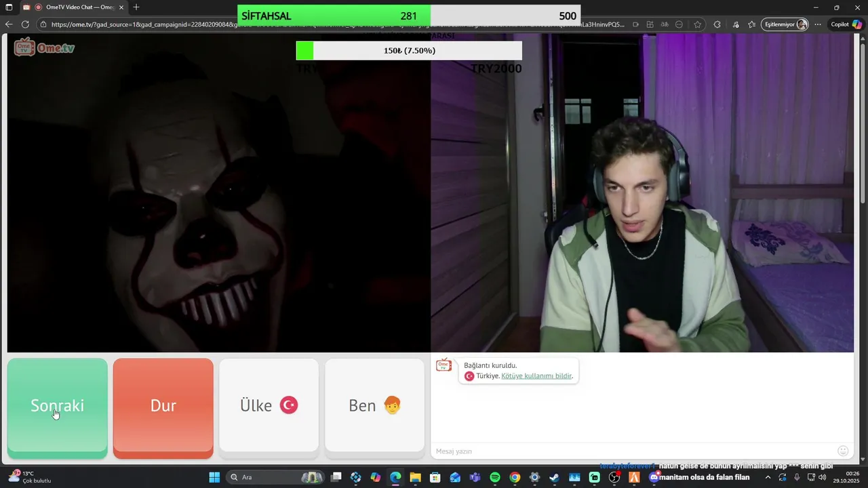The width and height of the screenshot is (868, 488).
Task: Click the Microsoft Edge taskbar icon
Action: (395, 477)
